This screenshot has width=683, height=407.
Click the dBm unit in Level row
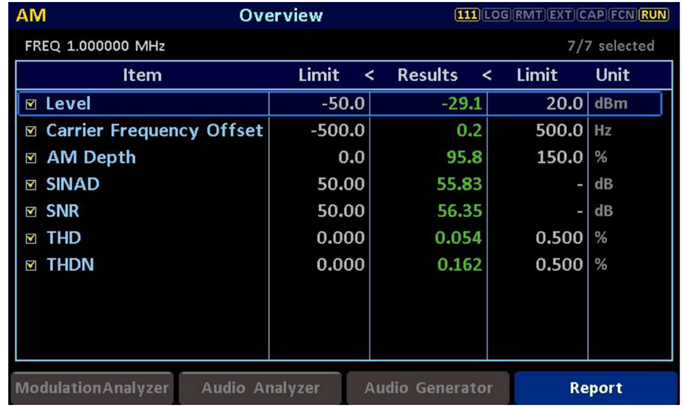pos(611,104)
